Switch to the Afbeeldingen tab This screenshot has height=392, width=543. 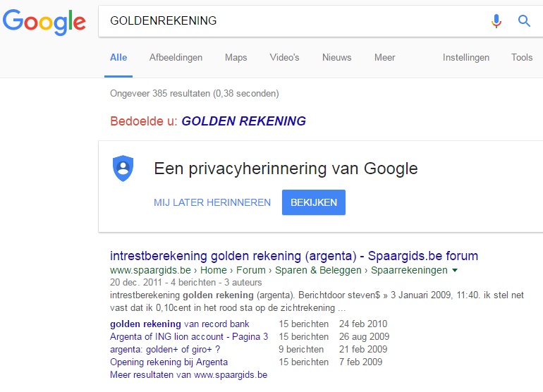[176, 58]
